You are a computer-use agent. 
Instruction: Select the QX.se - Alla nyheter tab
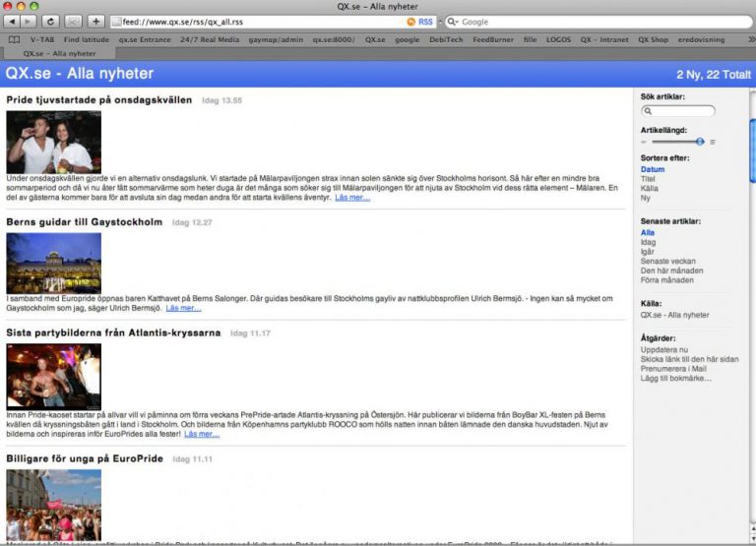(59, 53)
